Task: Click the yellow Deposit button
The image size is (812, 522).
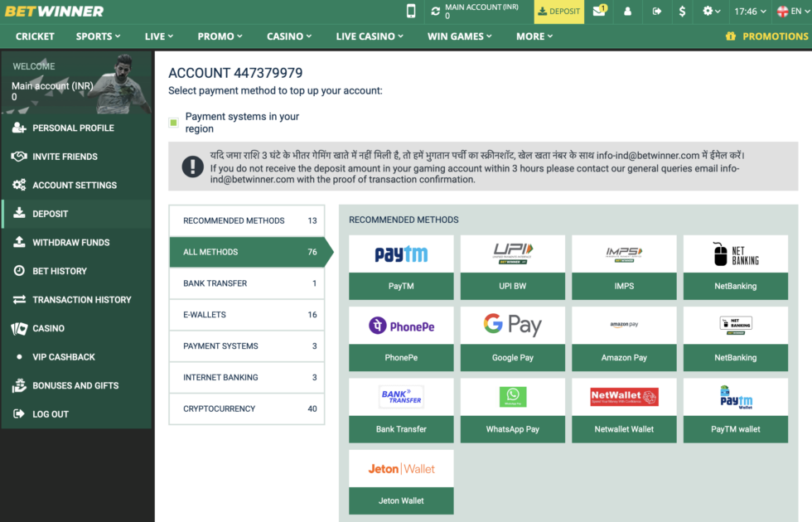Action: [558, 12]
